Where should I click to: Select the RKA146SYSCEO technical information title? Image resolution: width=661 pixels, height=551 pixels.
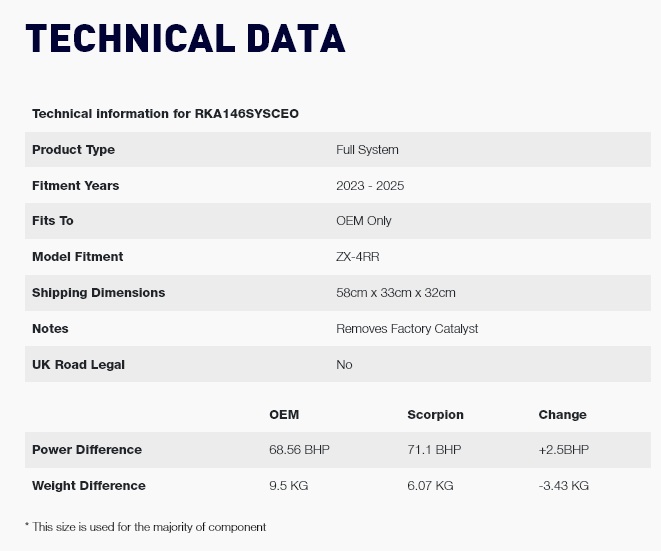coord(165,114)
